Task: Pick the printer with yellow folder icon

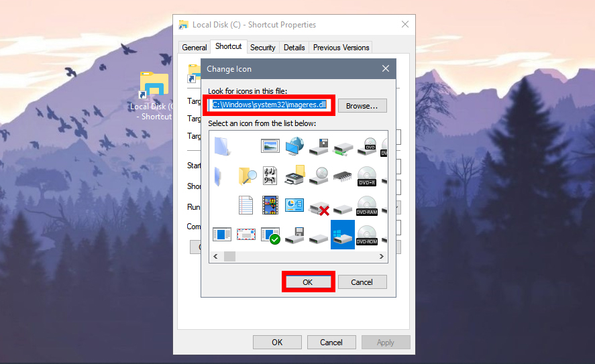Action: coord(294,175)
